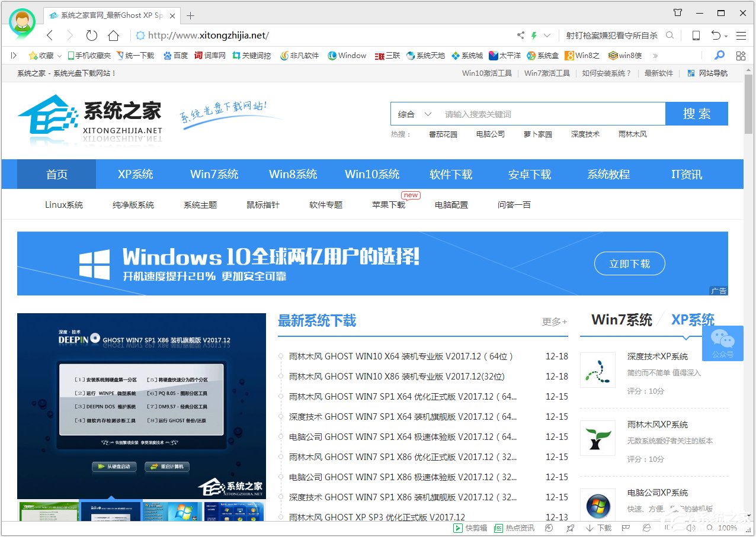
Task: Click the blue 搜索 search button
Action: pos(697,114)
